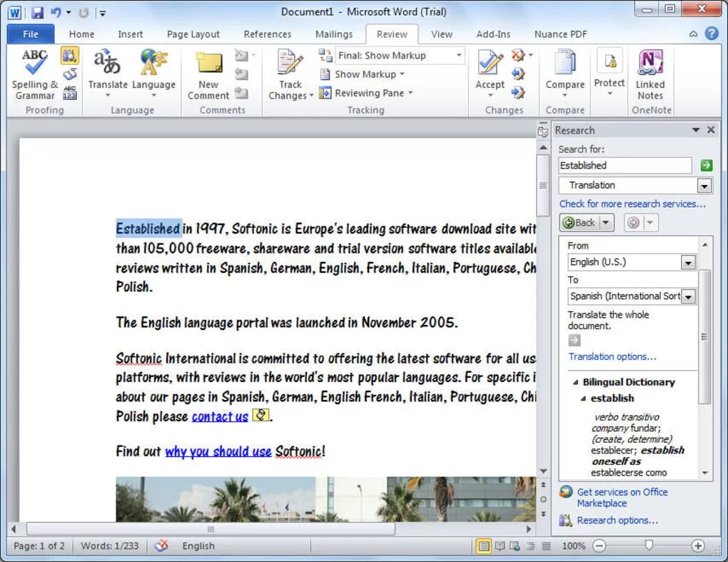Viewport: 728px width, 562px height.
Task: Go to Next comment icon
Action: [241, 93]
